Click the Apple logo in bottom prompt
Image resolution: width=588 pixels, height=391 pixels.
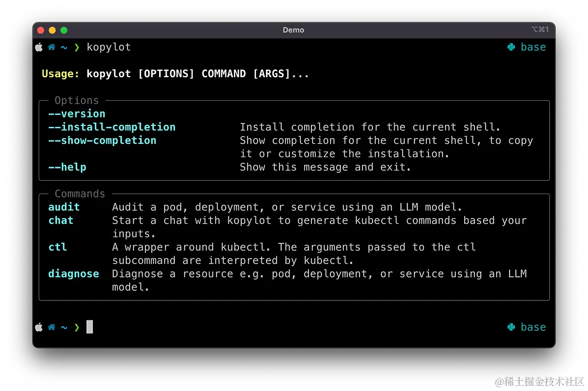tap(39, 327)
